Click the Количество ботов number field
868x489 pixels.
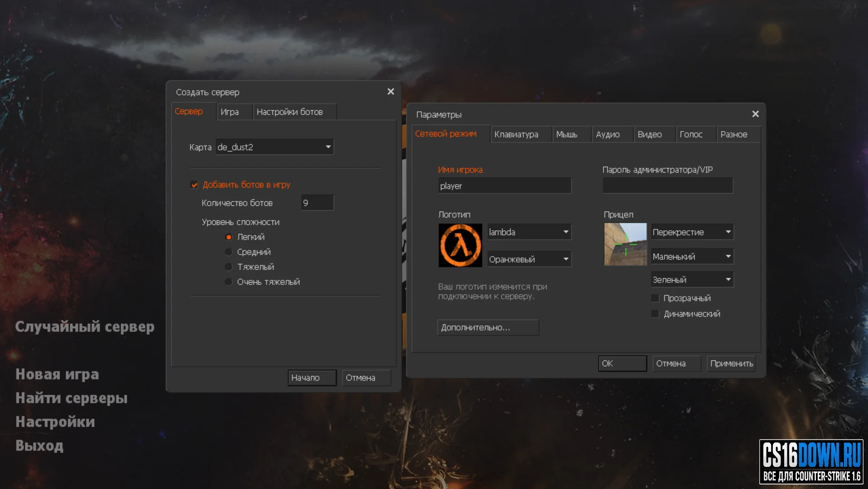pyautogui.click(x=317, y=203)
